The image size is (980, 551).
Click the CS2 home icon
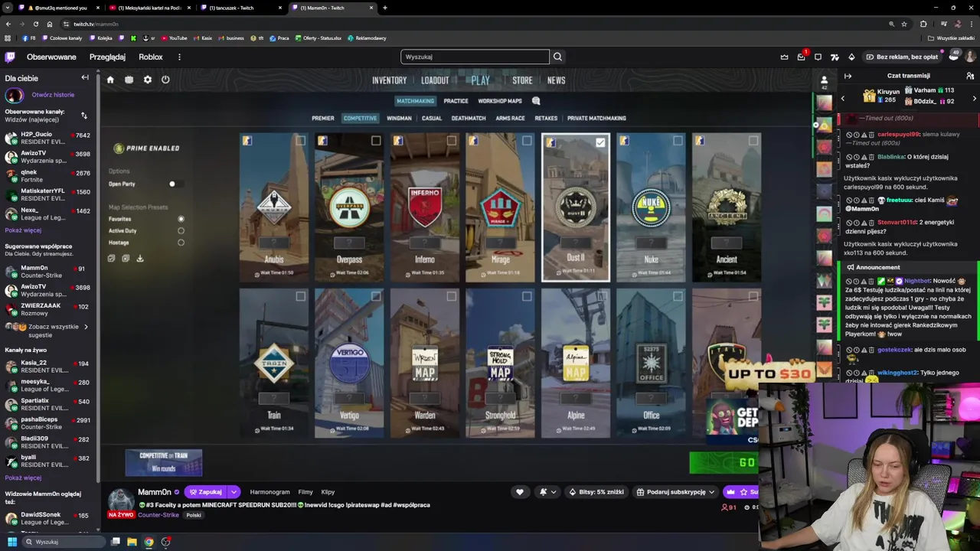pos(110,80)
